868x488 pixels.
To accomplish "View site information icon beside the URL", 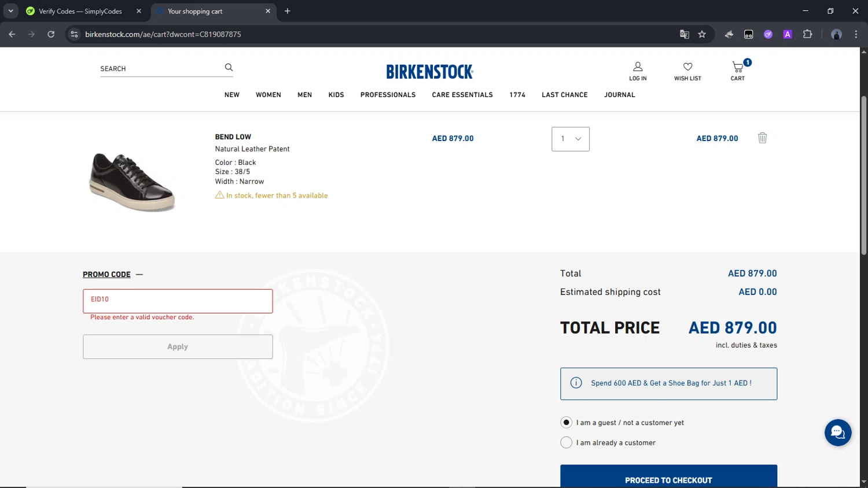I will click(x=74, y=34).
